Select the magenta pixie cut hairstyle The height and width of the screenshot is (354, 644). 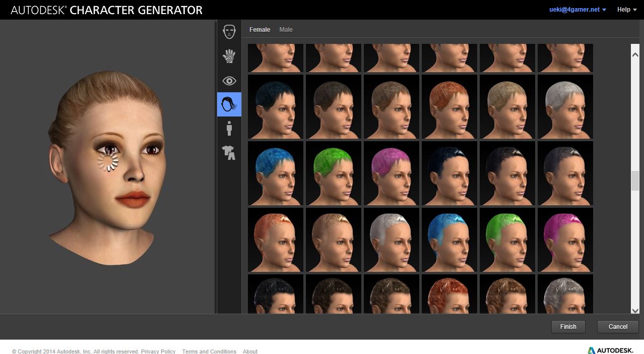pos(392,173)
